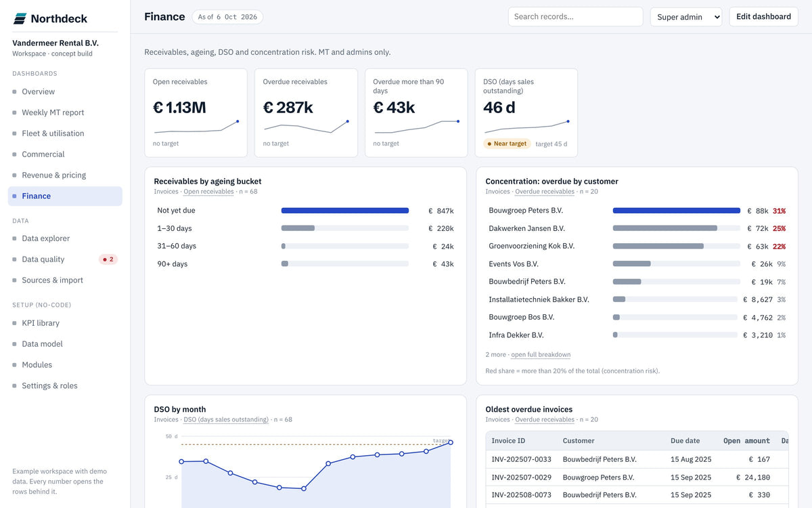The width and height of the screenshot is (812, 508).
Task: Sort by Customer column header
Action: pos(579,440)
